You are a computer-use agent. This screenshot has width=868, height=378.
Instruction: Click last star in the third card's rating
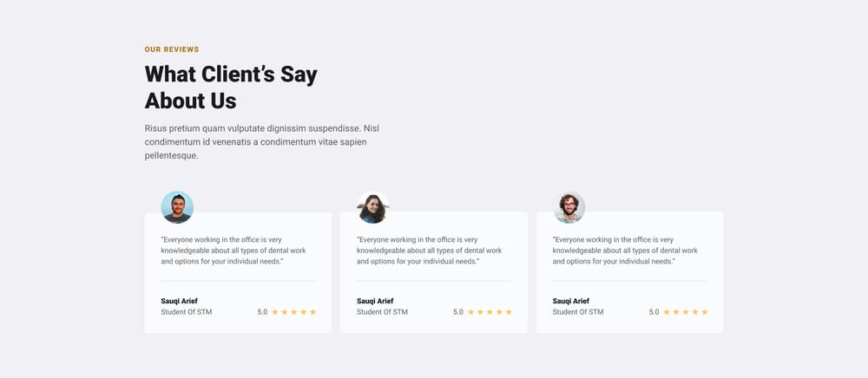[705, 312]
